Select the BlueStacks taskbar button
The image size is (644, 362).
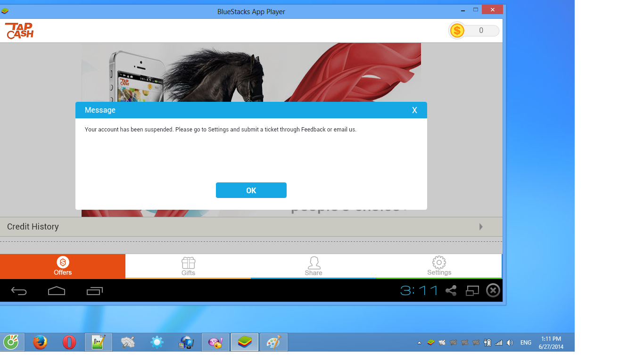[245, 343]
